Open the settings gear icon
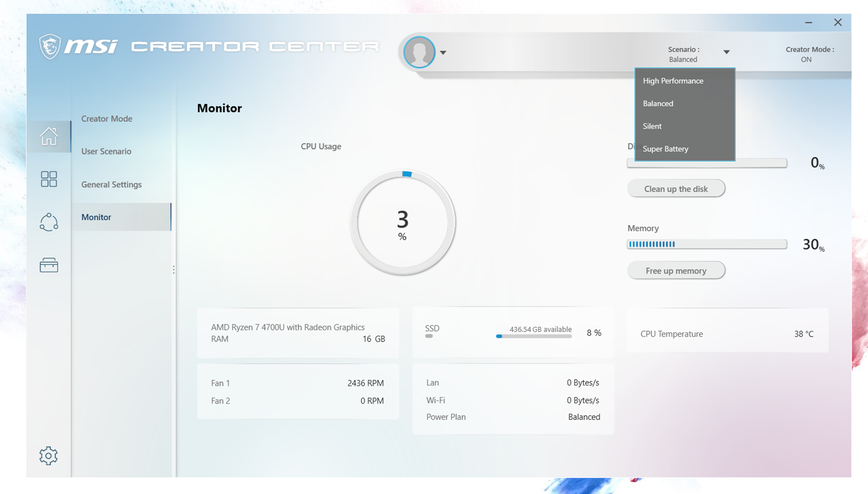 click(x=48, y=456)
